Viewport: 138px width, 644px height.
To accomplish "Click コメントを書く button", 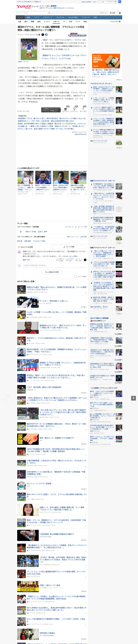I will point(69,247).
